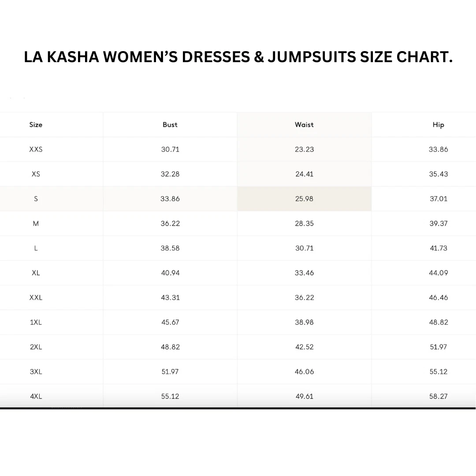This screenshot has height=476, width=476.
Task: Click the 1XL size label
Action: (36, 322)
